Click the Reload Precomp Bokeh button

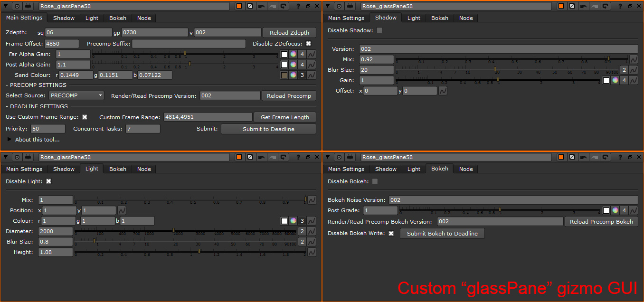(x=601, y=222)
